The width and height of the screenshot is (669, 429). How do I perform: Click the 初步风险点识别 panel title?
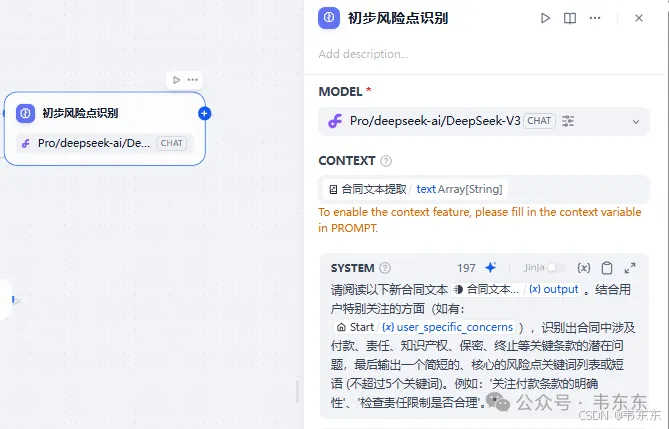(398, 18)
